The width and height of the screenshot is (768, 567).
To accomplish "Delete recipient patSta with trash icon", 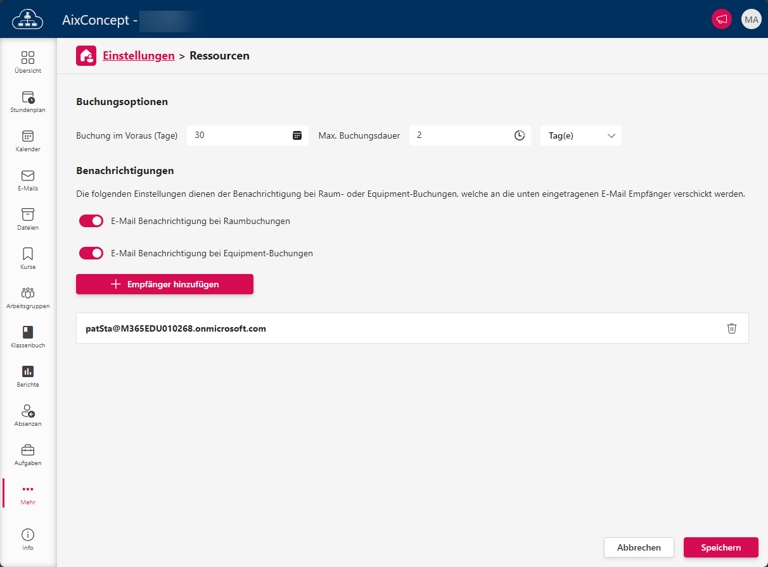I will click(731, 328).
